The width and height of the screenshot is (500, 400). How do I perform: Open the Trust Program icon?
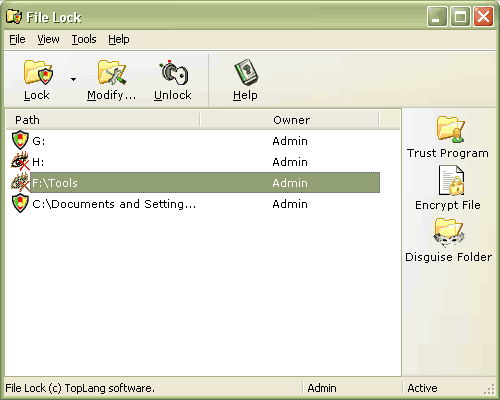click(x=451, y=129)
